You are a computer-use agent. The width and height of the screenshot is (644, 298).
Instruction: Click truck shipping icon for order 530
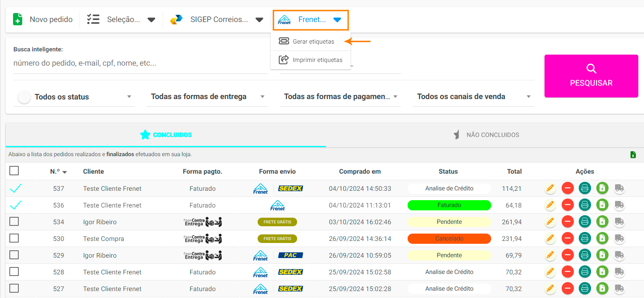point(620,238)
